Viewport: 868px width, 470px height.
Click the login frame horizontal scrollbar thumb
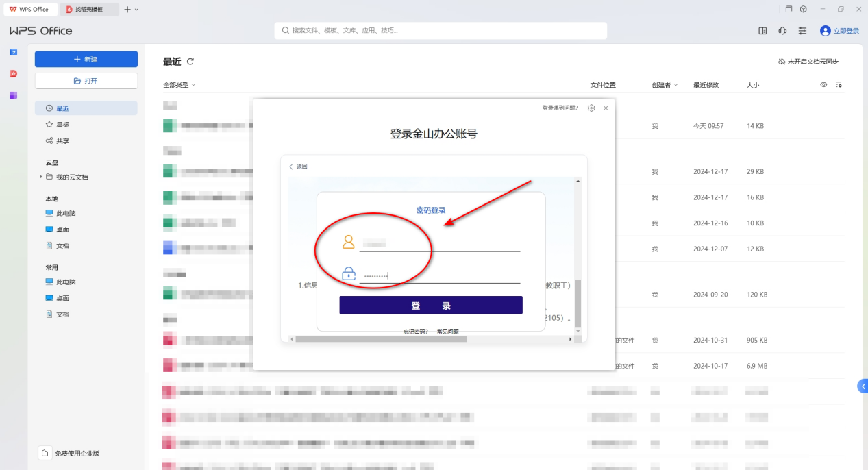pyautogui.click(x=381, y=339)
